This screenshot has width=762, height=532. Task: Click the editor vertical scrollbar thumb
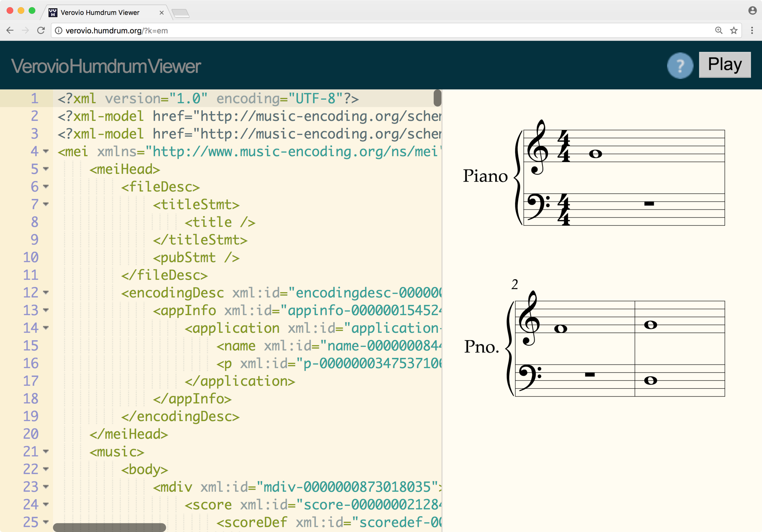[x=437, y=98]
